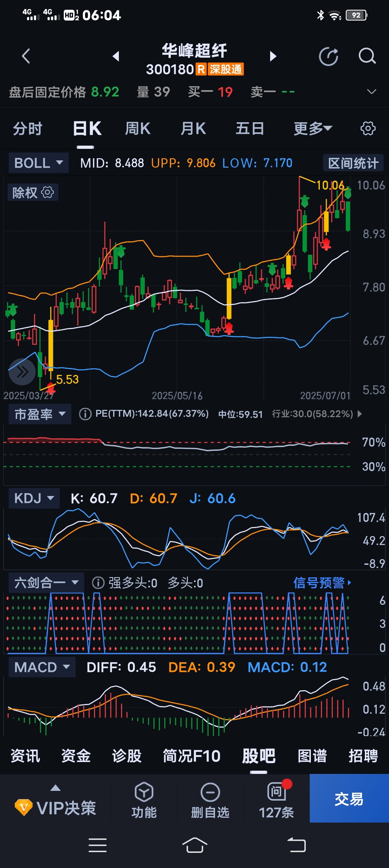Image resolution: width=389 pixels, height=868 pixels.
Task: Tap the double-arrow expand chart button
Action: [22, 372]
